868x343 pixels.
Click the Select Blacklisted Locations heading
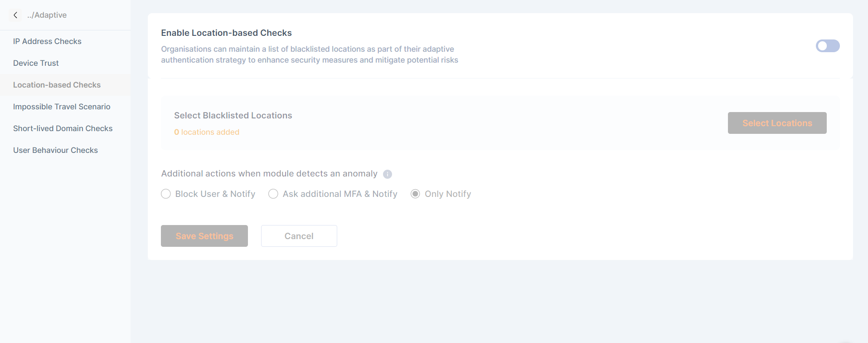233,116
